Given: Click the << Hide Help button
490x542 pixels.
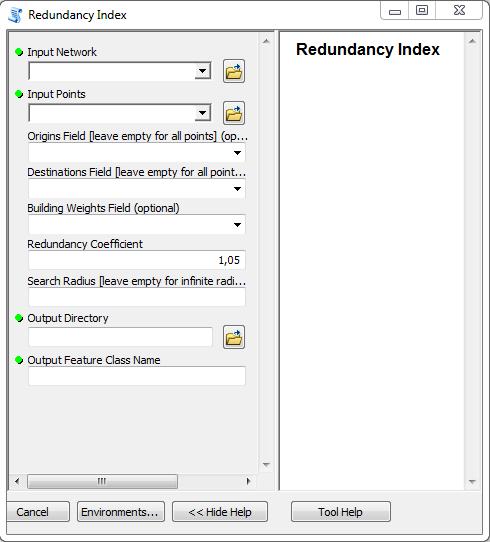Looking at the screenshot, I should click(x=220, y=512).
